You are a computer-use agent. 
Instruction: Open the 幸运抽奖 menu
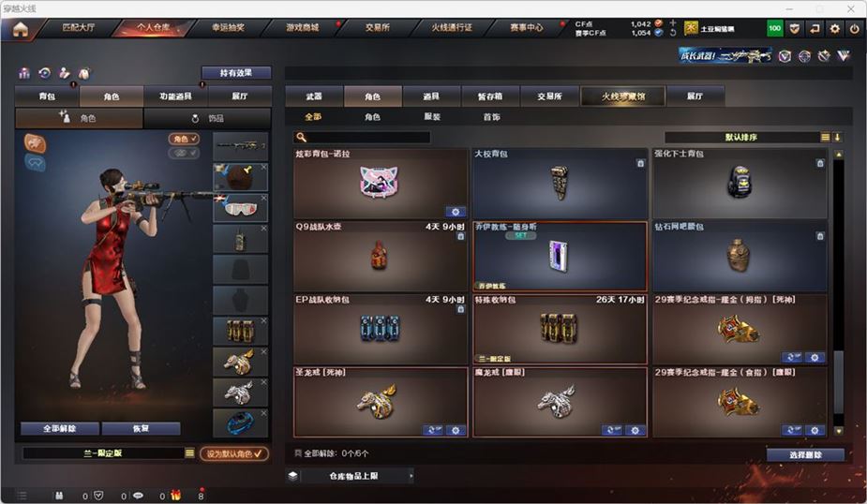(228, 27)
